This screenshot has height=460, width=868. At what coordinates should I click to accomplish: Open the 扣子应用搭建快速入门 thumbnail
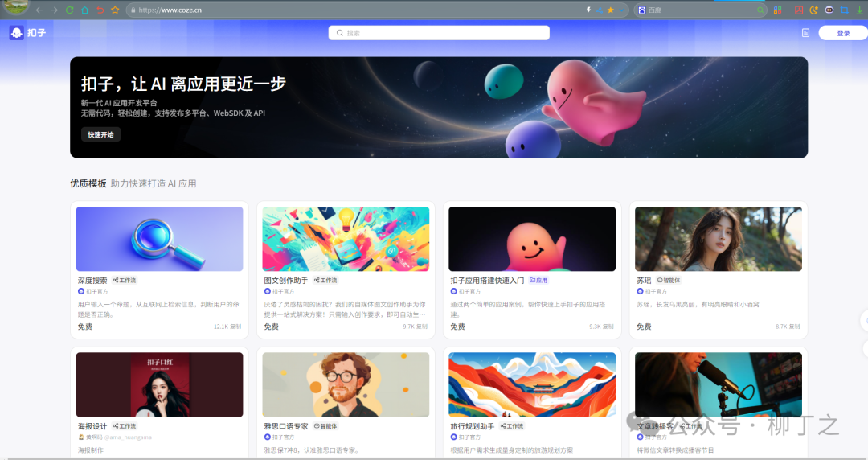[532, 239]
